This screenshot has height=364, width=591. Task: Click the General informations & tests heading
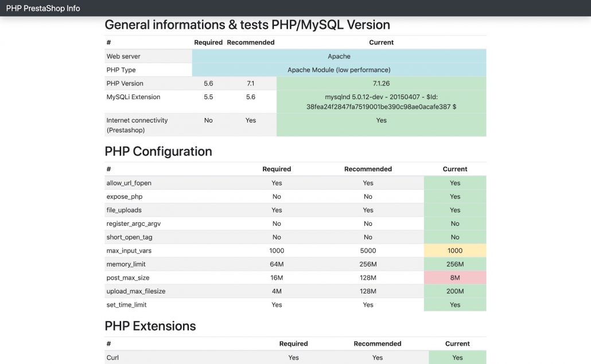pos(247,25)
